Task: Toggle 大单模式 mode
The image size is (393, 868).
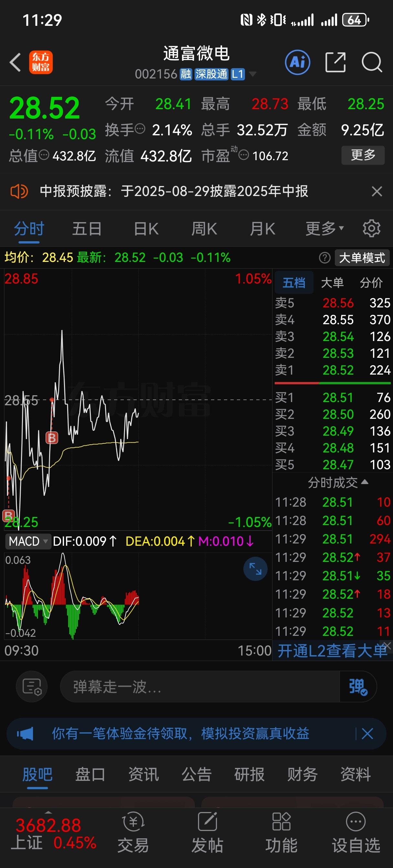Action: [362, 258]
